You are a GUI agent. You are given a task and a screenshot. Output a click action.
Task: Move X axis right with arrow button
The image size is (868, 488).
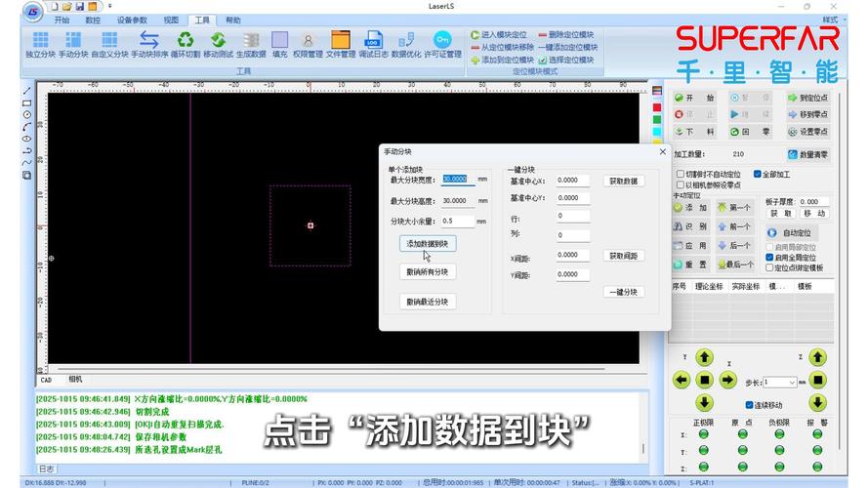727,380
